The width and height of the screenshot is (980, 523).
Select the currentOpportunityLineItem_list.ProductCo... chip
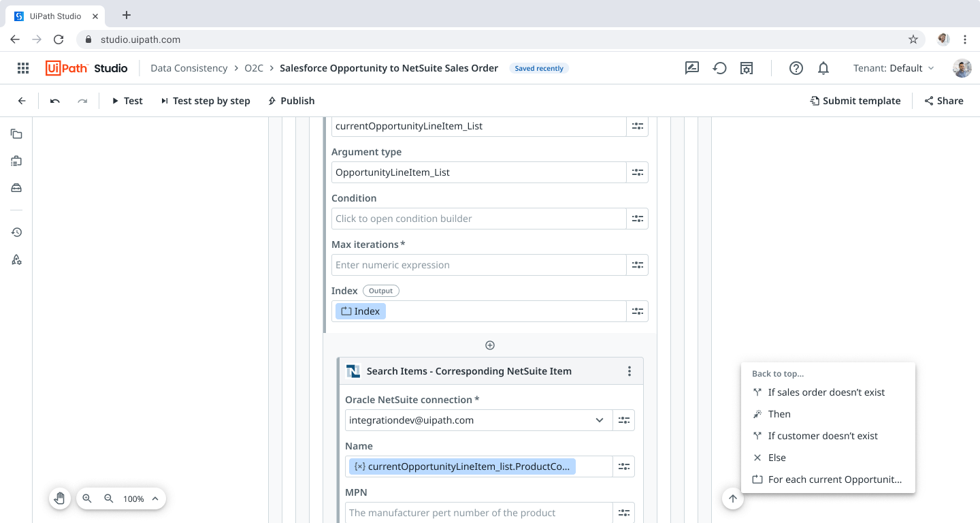click(x=462, y=466)
